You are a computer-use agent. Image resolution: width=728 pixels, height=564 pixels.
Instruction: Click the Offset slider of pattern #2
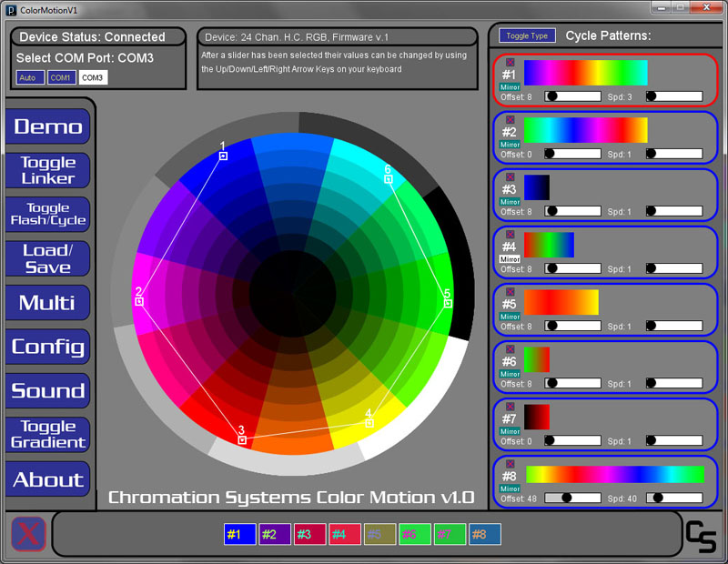pos(573,154)
